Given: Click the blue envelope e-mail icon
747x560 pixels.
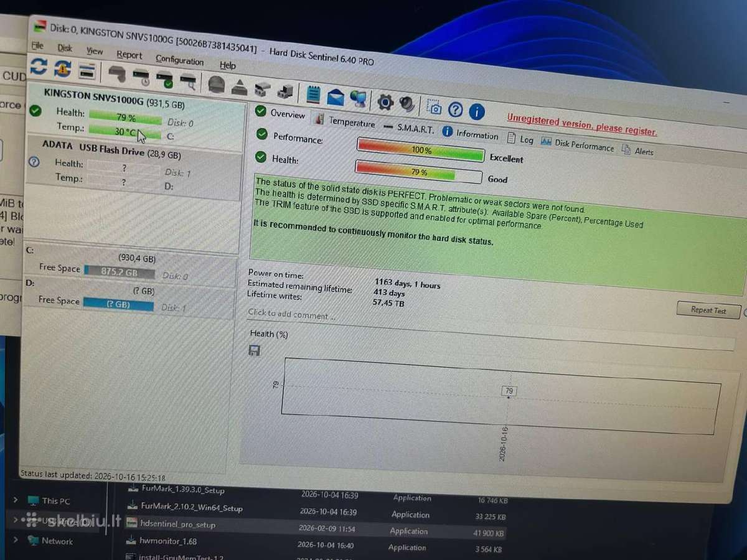Looking at the screenshot, I should 336,96.
